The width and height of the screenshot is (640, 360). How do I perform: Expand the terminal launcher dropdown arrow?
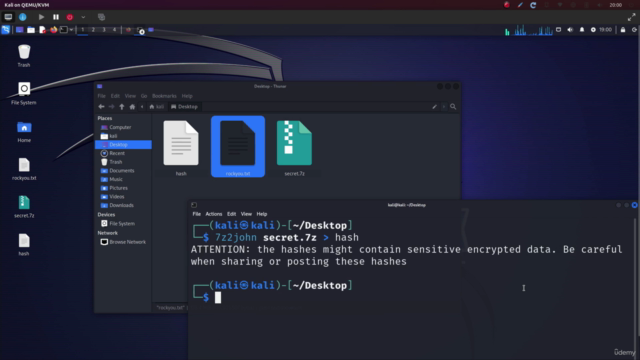[x=71, y=30]
